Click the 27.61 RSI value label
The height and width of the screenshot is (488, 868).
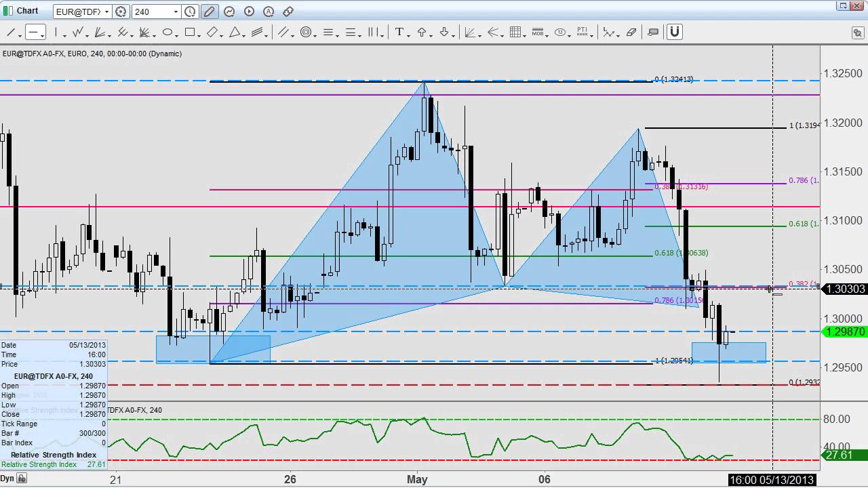[844, 455]
